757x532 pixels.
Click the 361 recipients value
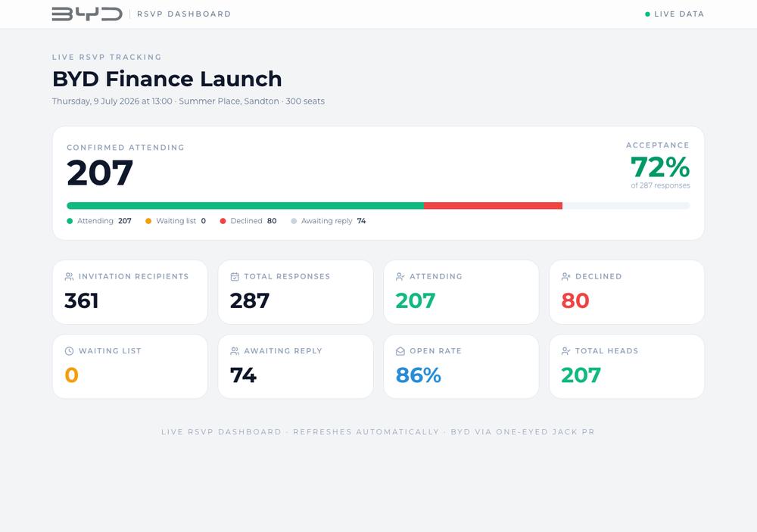click(x=82, y=300)
